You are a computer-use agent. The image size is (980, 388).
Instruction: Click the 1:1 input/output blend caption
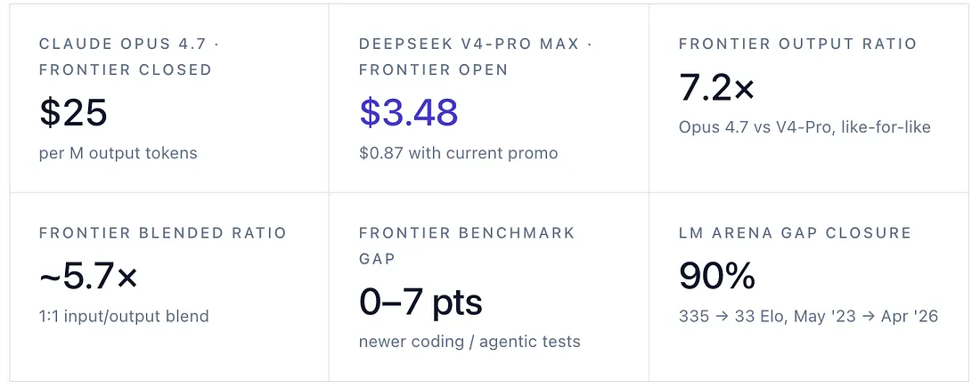pos(124,316)
